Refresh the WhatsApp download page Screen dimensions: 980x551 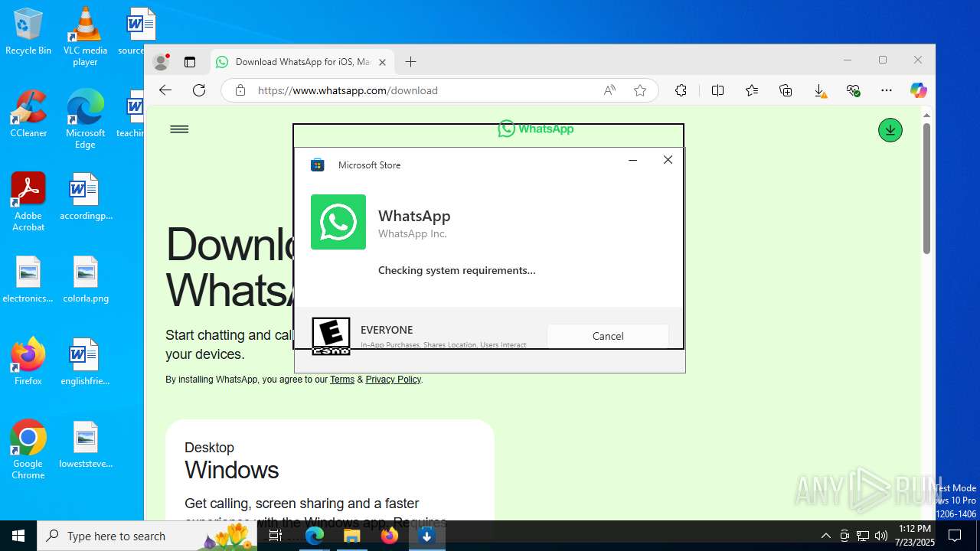[199, 90]
